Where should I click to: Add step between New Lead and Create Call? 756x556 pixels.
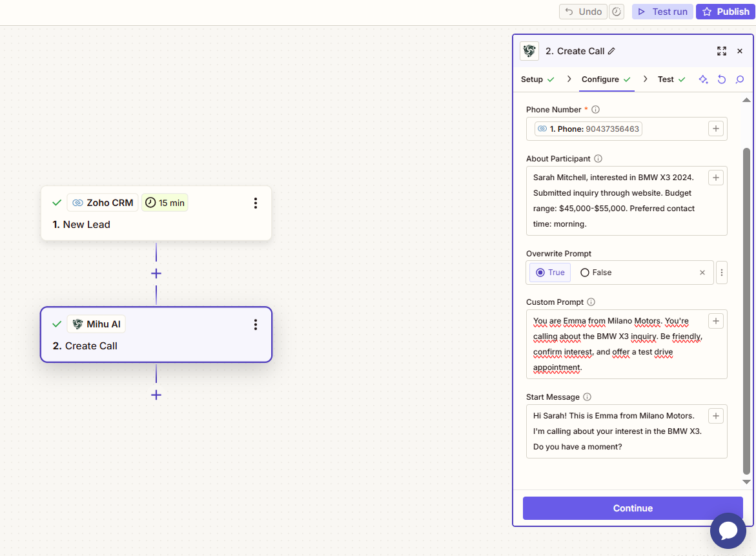(x=156, y=273)
